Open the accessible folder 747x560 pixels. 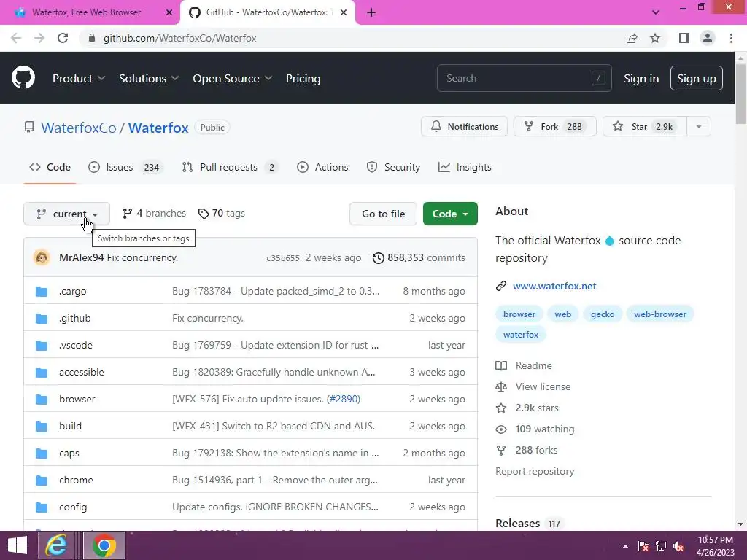coord(82,373)
